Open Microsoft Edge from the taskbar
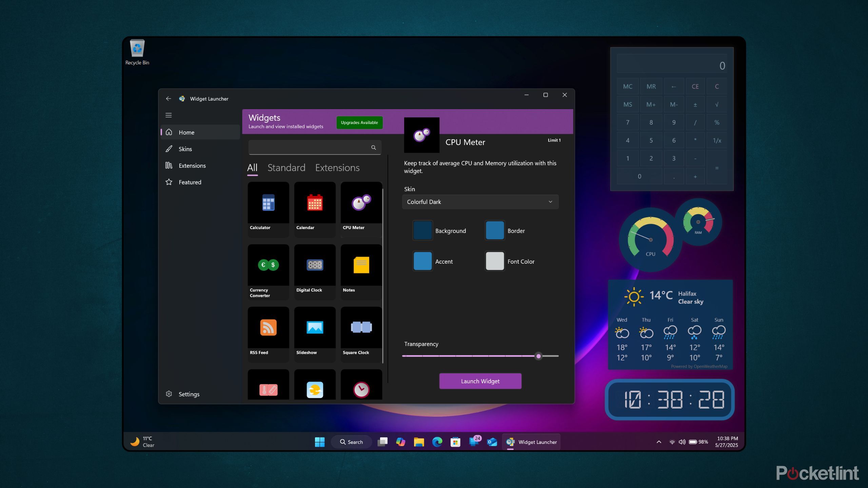This screenshot has width=868, height=488. coord(437,442)
